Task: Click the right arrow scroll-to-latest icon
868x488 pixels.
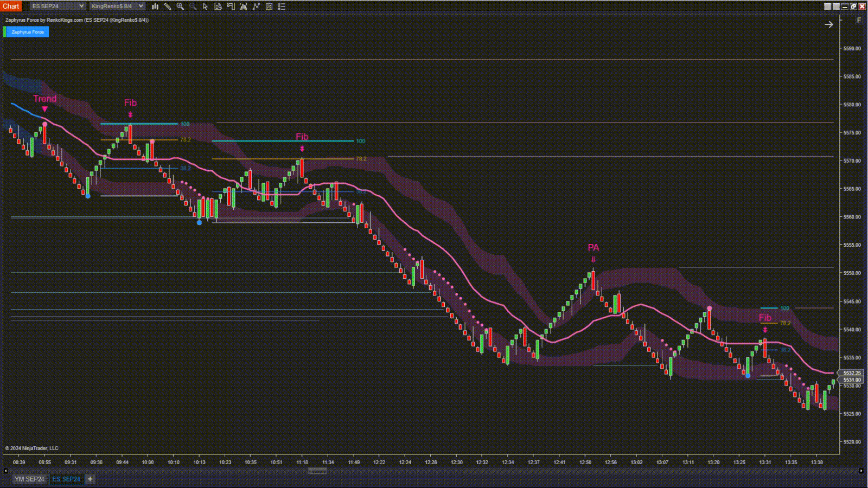Action: 828,24
